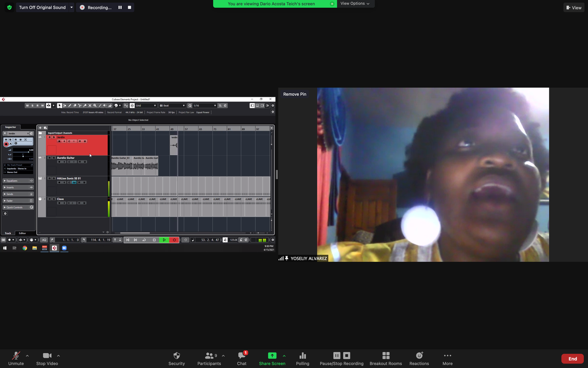Click Turn Off Original Sound
Viewport: 588px width, 368px height.
[x=42, y=7]
